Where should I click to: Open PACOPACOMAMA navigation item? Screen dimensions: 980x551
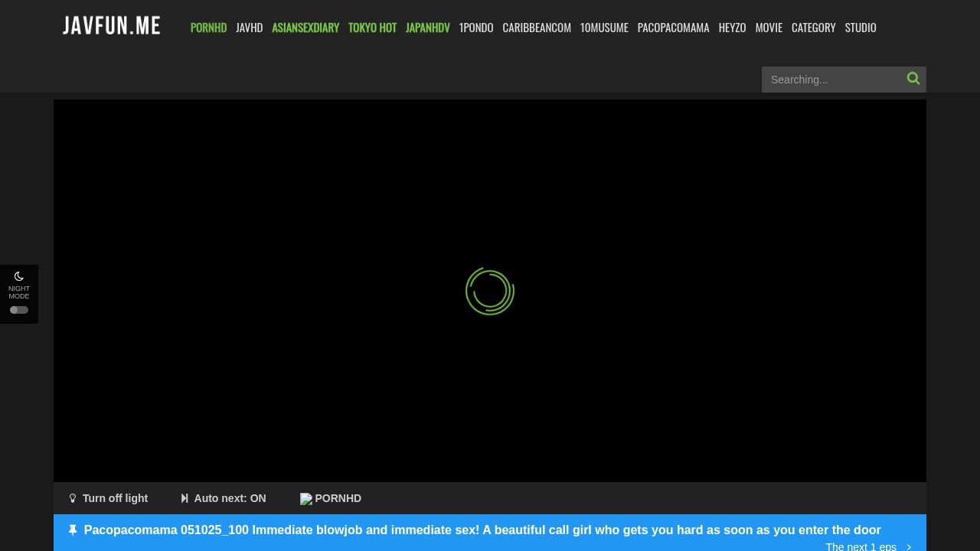[x=674, y=28]
